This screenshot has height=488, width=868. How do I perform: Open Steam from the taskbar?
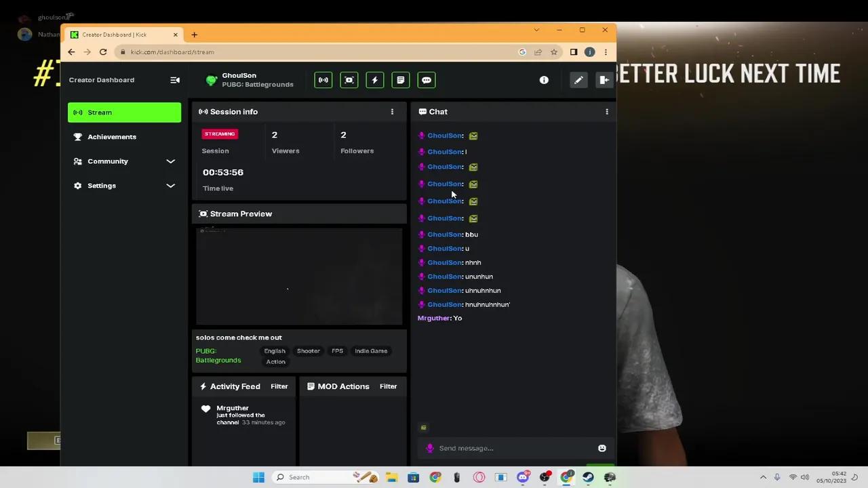588,477
